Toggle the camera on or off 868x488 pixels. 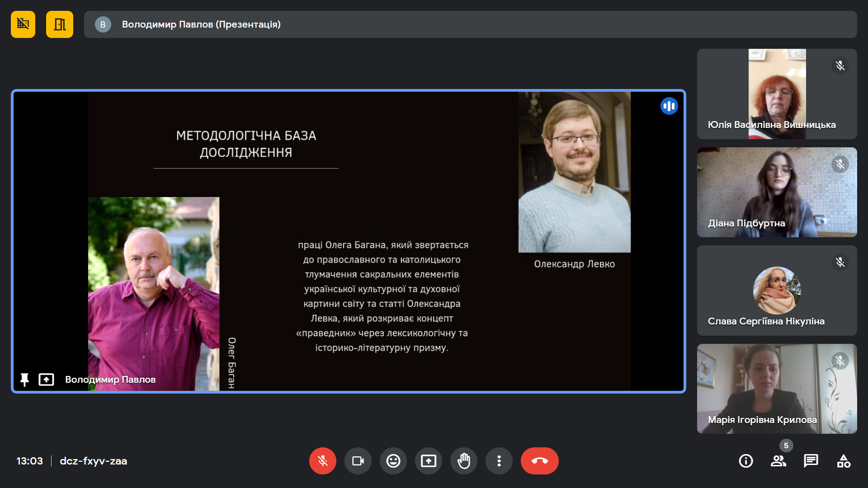(358, 461)
